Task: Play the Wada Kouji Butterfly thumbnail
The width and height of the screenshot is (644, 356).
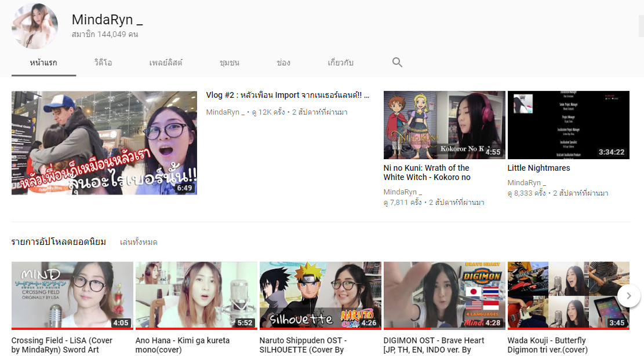Action: click(x=569, y=295)
